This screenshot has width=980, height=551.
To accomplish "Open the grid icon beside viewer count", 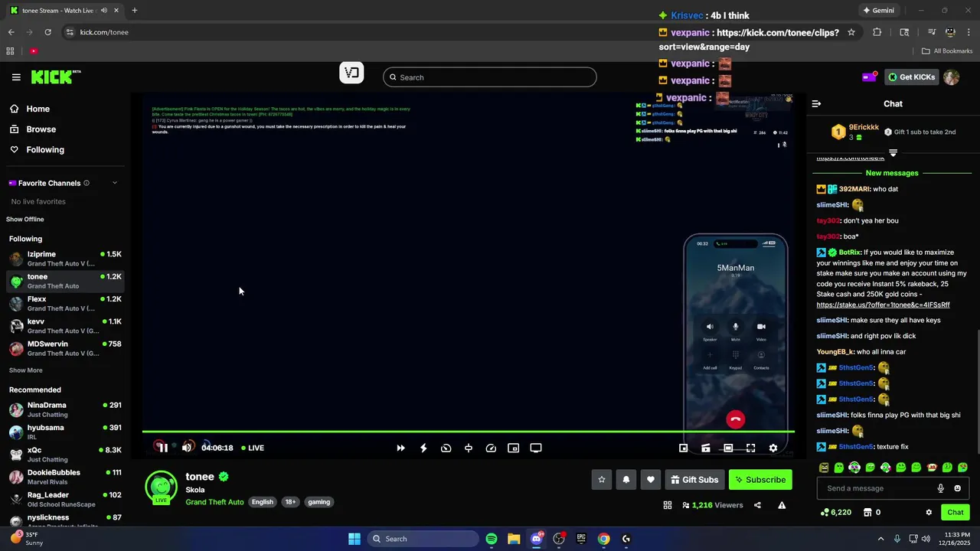I will [x=668, y=505].
